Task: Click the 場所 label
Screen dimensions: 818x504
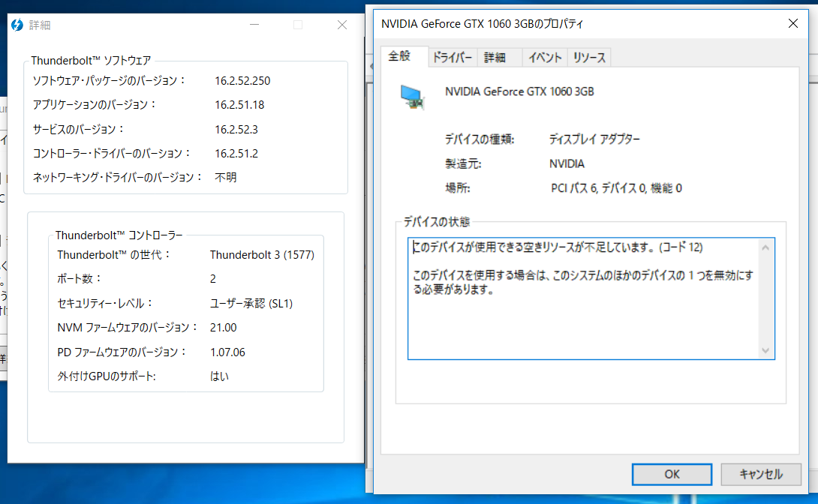Action: 458,188
